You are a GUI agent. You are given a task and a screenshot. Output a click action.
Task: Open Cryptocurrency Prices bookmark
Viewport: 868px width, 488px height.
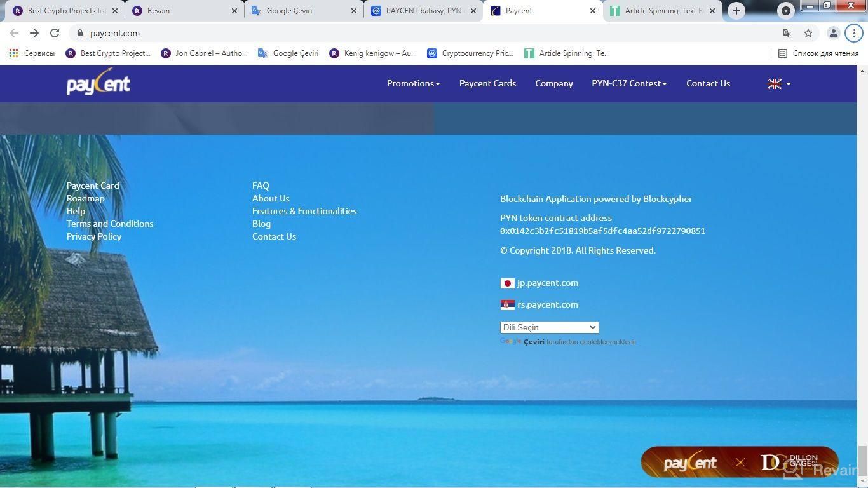[470, 53]
